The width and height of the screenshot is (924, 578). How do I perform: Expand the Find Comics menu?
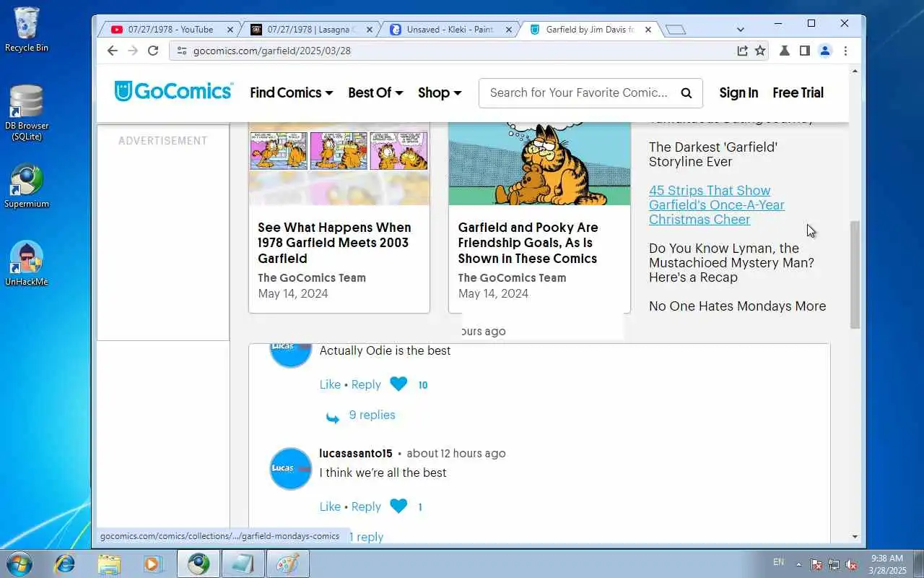point(292,92)
